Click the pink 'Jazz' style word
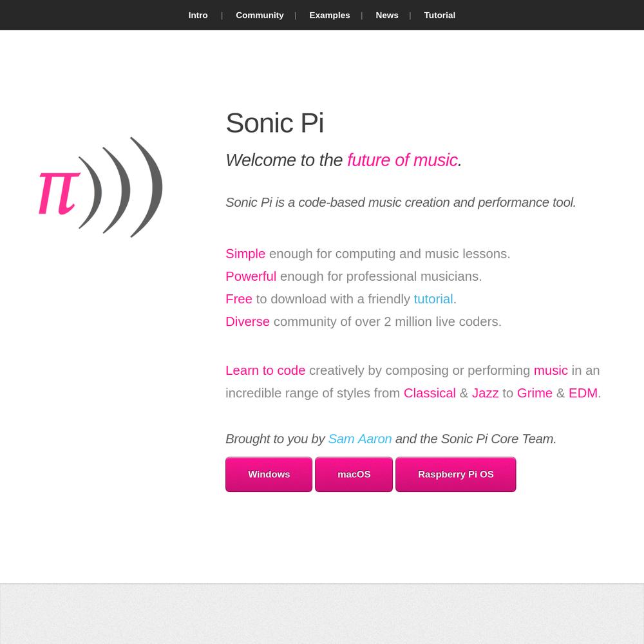This screenshot has height=644, width=644. click(x=485, y=393)
